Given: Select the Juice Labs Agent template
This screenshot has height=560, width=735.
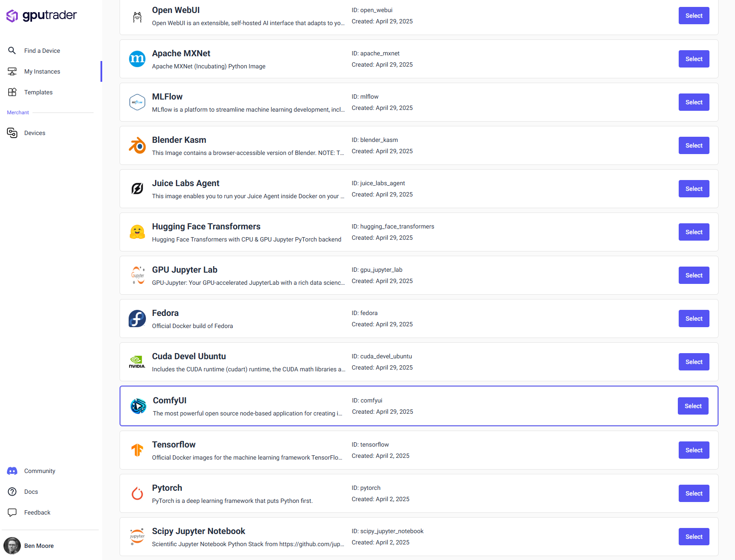Looking at the screenshot, I should point(694,189).
